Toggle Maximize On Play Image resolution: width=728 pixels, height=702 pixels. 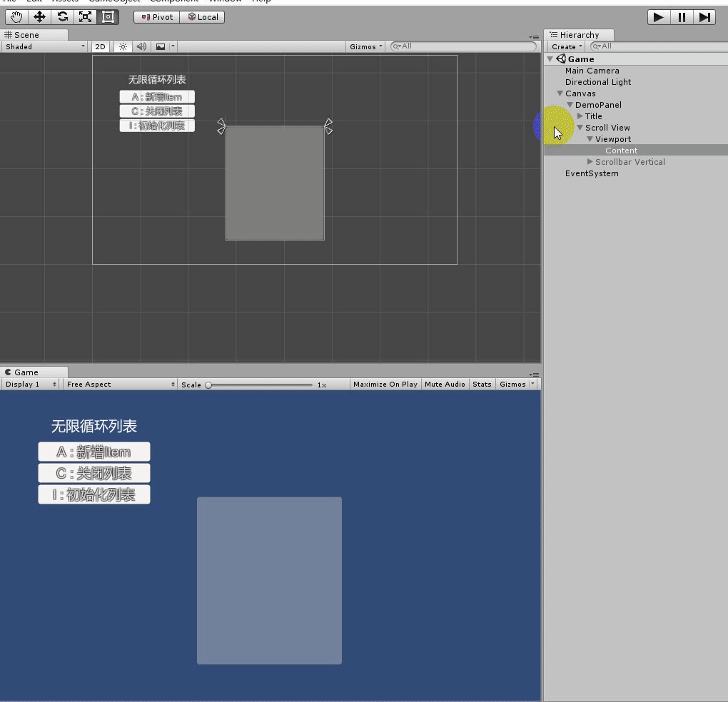coord(385,385)
